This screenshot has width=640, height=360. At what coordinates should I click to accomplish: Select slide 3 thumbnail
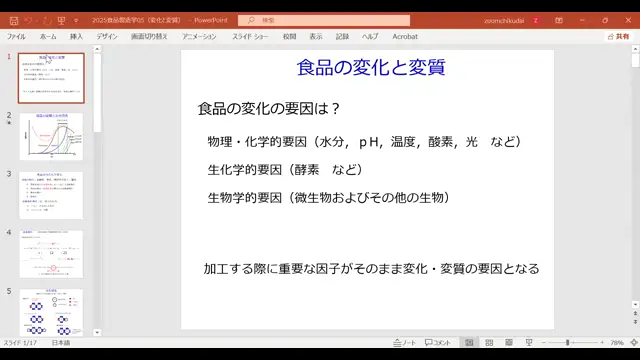coord(51,196)
